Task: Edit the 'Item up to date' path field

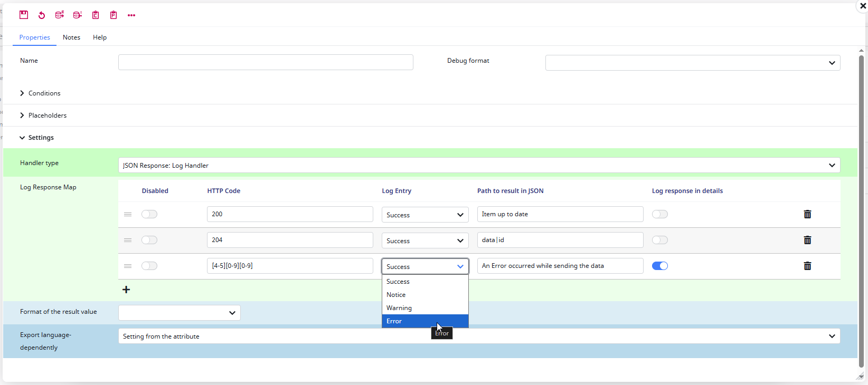Action: click(560, 214)
